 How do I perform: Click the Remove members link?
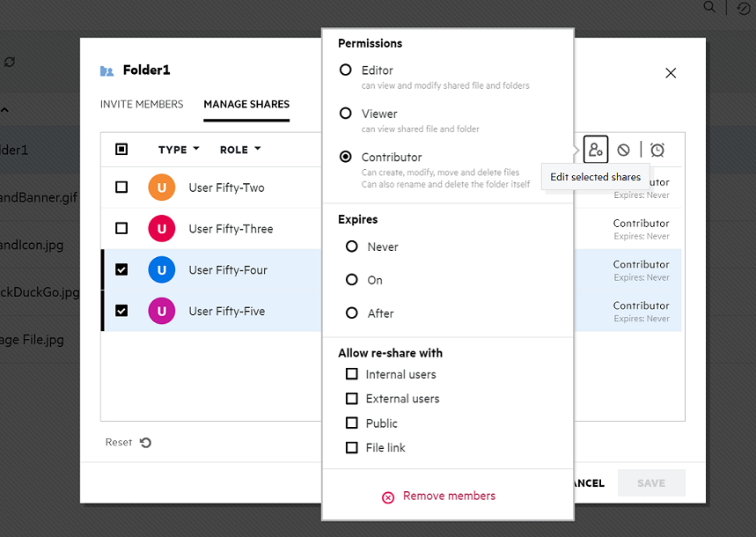(x=449, y=497)
